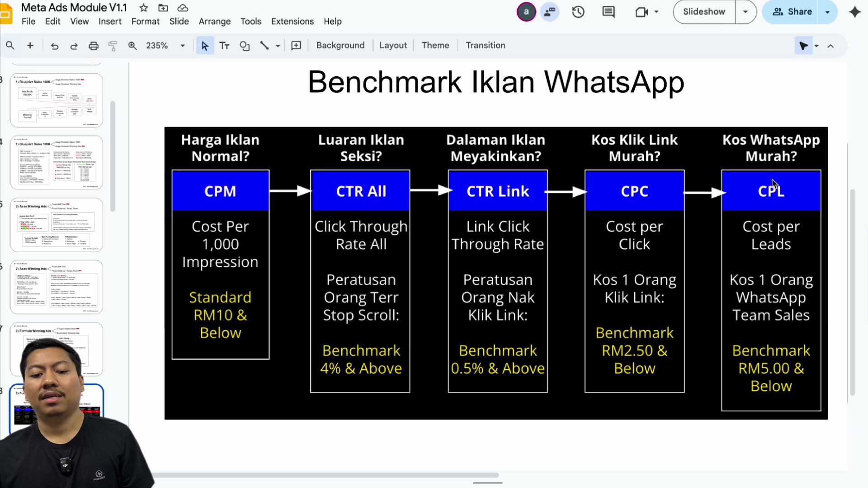Click the horizontal scrollbar under the slide

[325, 475]
